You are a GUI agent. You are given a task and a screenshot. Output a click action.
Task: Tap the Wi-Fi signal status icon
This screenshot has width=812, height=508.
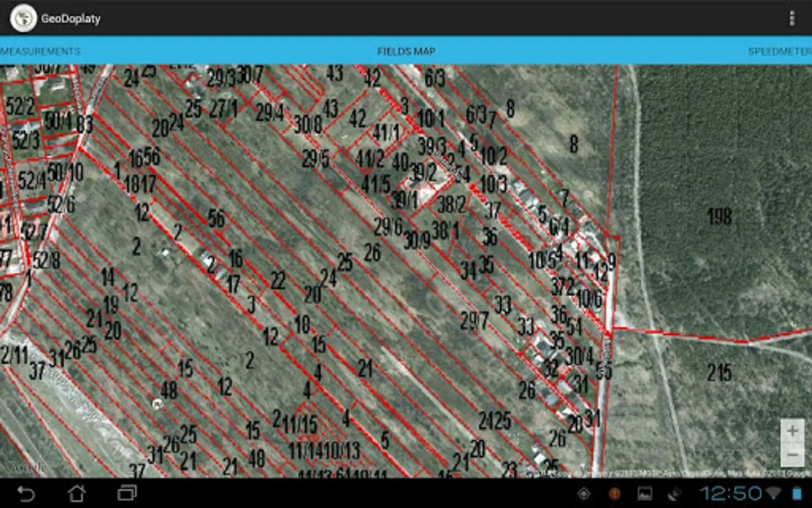click(x=774, y=493)
